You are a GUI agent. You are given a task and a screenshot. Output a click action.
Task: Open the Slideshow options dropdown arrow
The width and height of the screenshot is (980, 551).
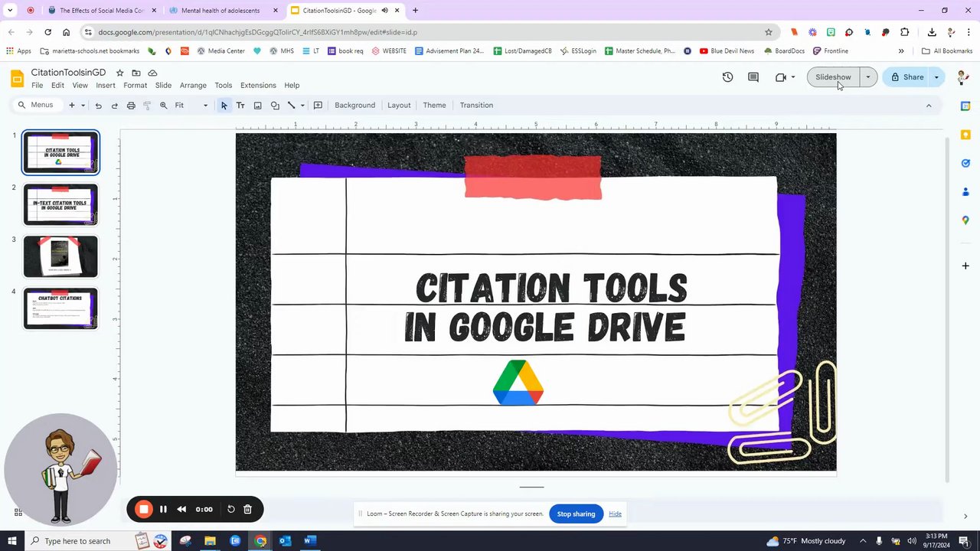coord(867,77)
